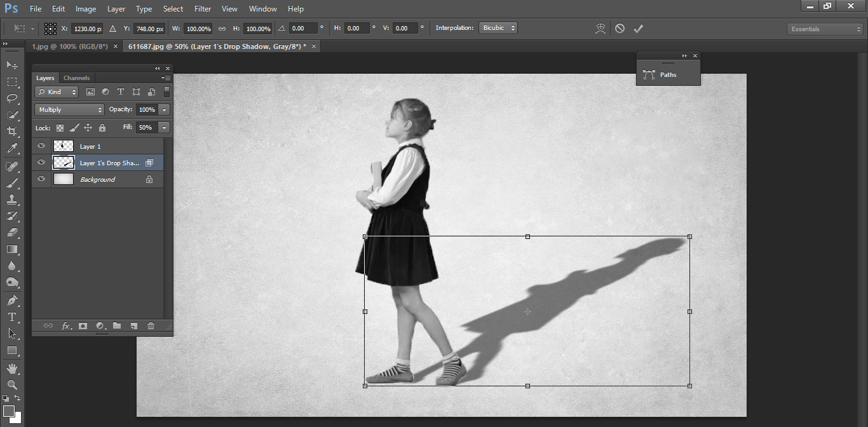Open the Interpolation dropdown in options bar
This screenshot has height=427, width=868.
click(498, 27)
